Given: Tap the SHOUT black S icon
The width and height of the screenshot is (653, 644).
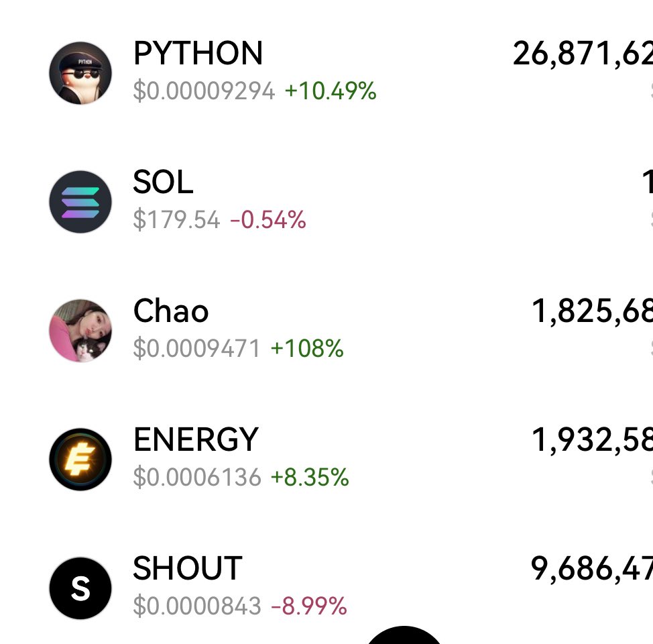Looking at the screenshot, I should click(80, 588).
